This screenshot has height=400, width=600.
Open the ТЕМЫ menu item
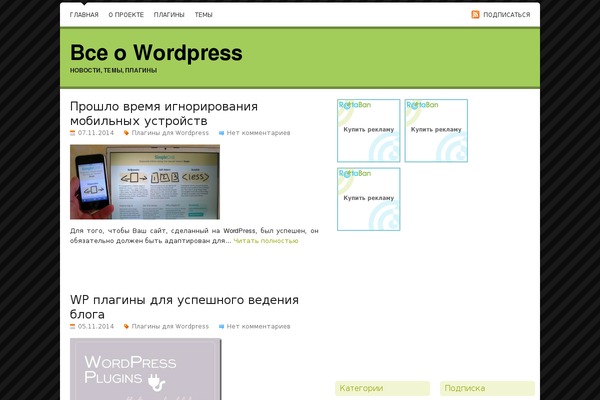203,15
